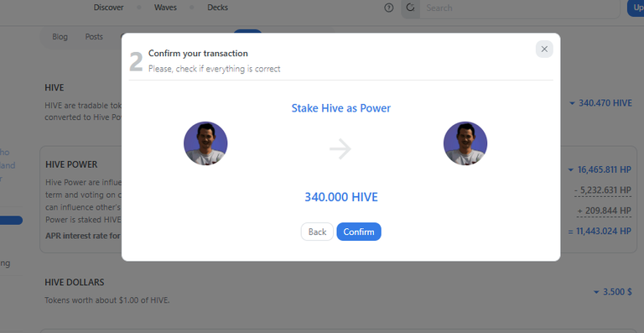Click the HIVE POWER heading
This screenshot has width=644, height=333.
71,164
